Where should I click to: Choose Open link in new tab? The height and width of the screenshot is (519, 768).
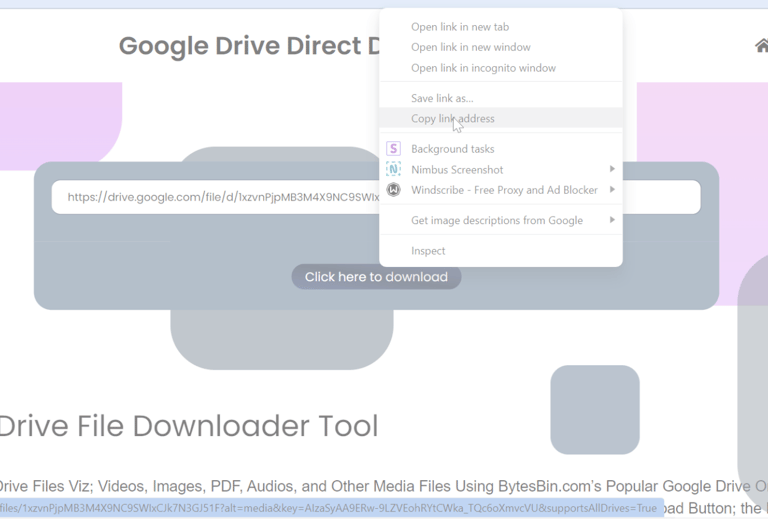(x=501, y=27)
